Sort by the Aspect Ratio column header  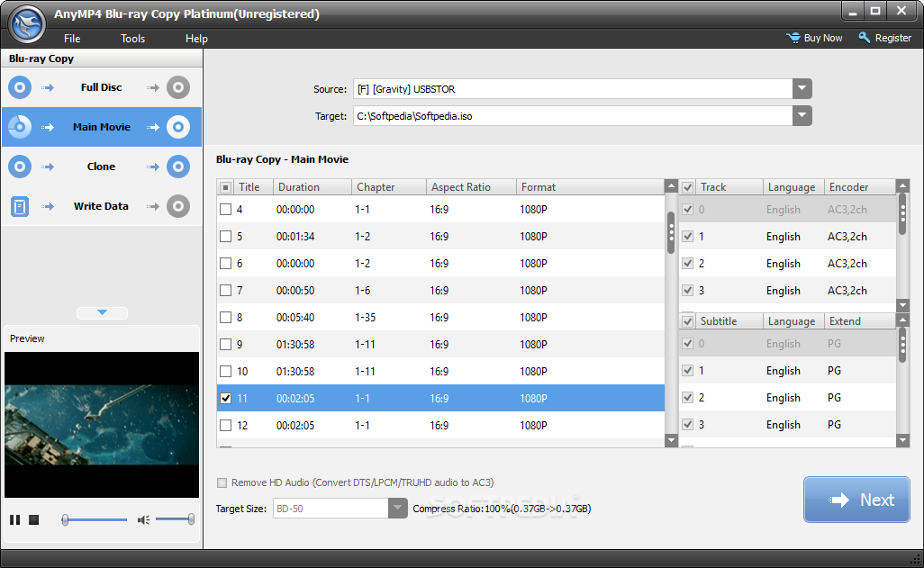click(471, 186)
